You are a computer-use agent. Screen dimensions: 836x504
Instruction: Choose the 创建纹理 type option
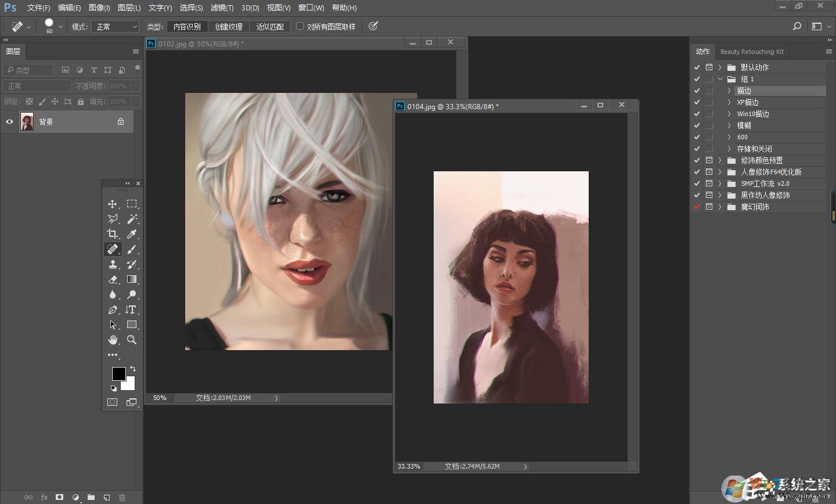pyautogui.click(x=228, y=27)
